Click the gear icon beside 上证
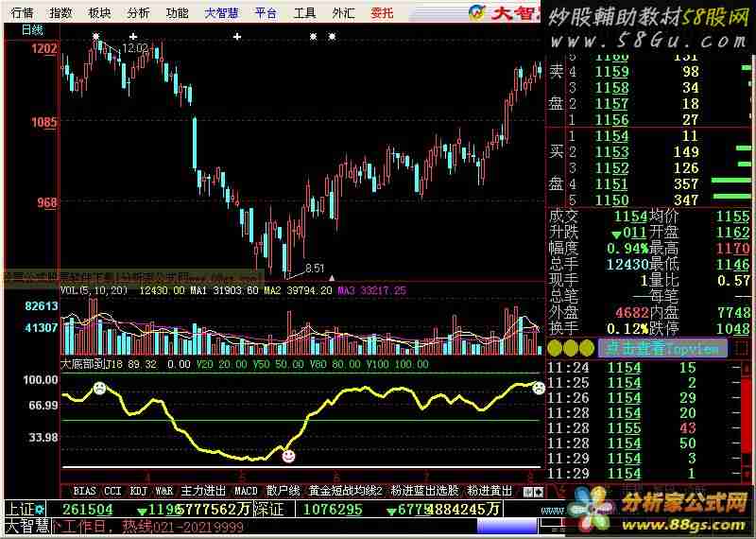 [x=39, y=509]
